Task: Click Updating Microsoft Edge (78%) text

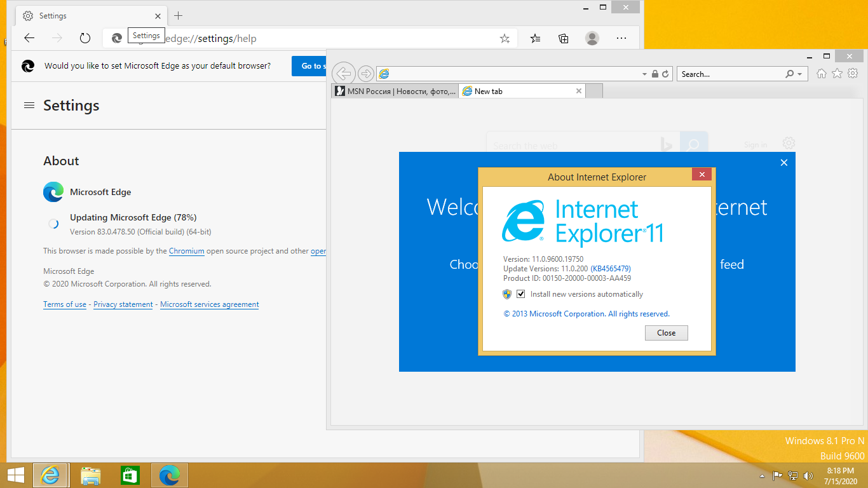Action: click(x=133, y=217)
